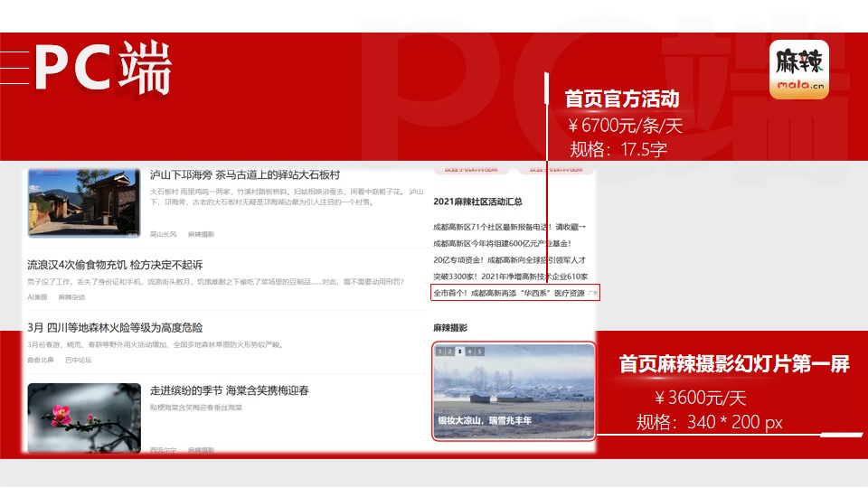Viewport: 868px width, 488px height.
Task: Go to slide 5 in the 麻辣摄影 slideshow
Action: (x=479, y=352)
